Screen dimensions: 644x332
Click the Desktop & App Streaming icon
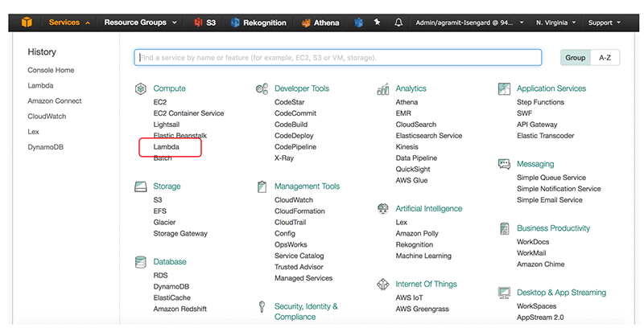pyautogui.click(x=504, y=293)
